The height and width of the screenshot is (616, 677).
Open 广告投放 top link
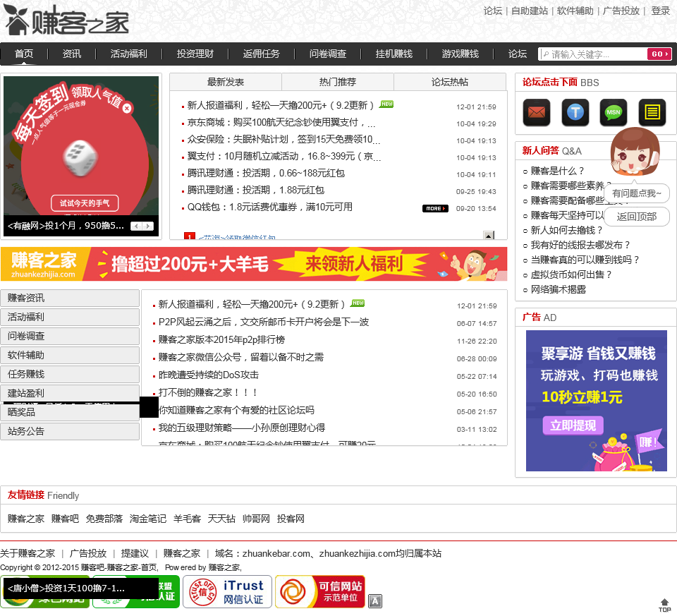click(621, 11)
